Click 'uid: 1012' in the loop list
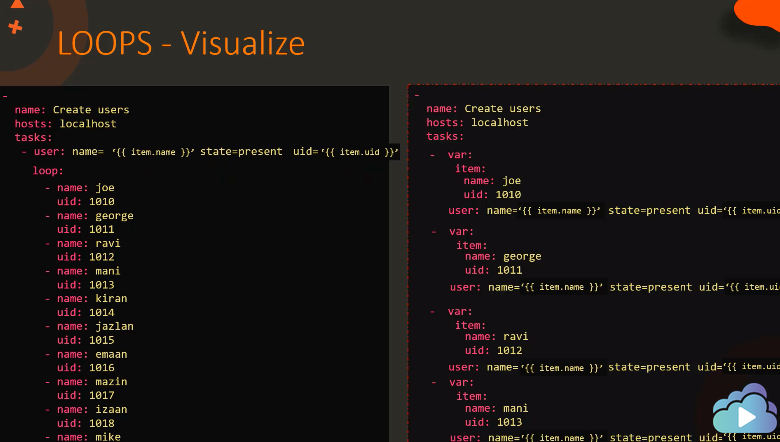This screenshot has height=442, width=780. click(x=86, y=257)
